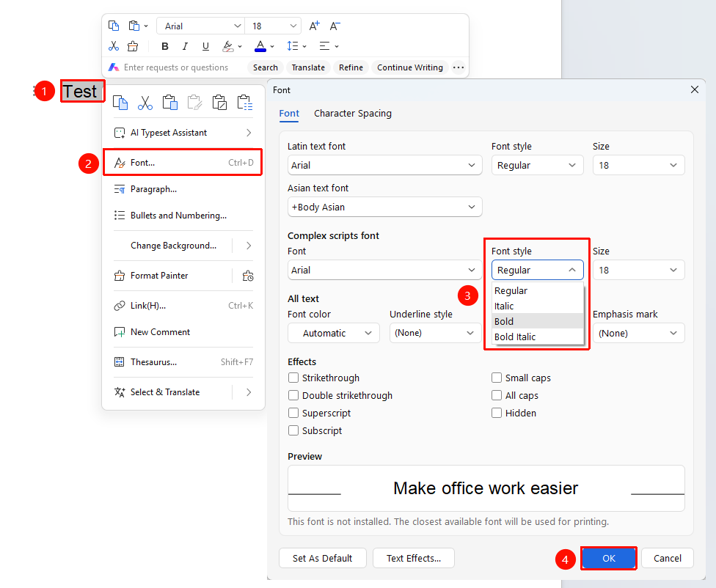Open the Font color Automatic picker
Viewport: 716px width, 588px height.
point(333,334)
